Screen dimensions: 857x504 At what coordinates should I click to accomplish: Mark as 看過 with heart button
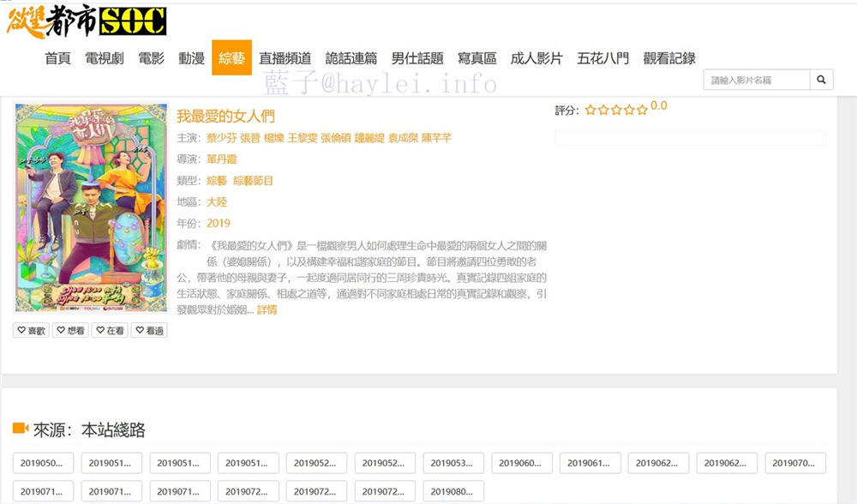[x=149, y=330]
